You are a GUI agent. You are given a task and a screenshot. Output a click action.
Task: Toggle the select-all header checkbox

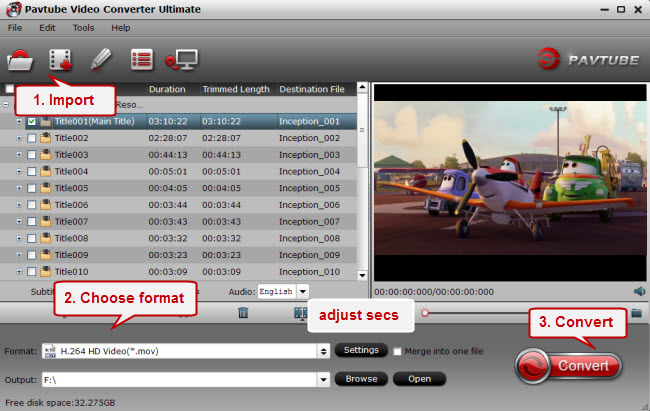(9, 89)
